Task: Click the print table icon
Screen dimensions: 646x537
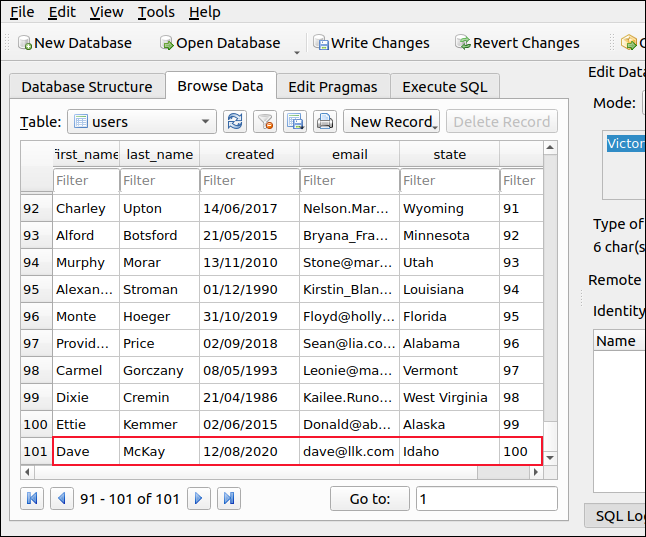Action: (x=324, y=122)
